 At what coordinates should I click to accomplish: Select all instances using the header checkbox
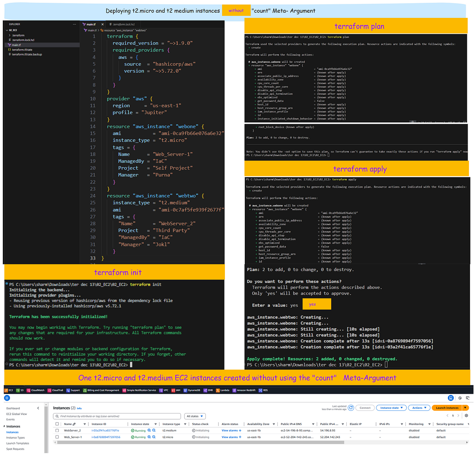(x=56, y=424)
